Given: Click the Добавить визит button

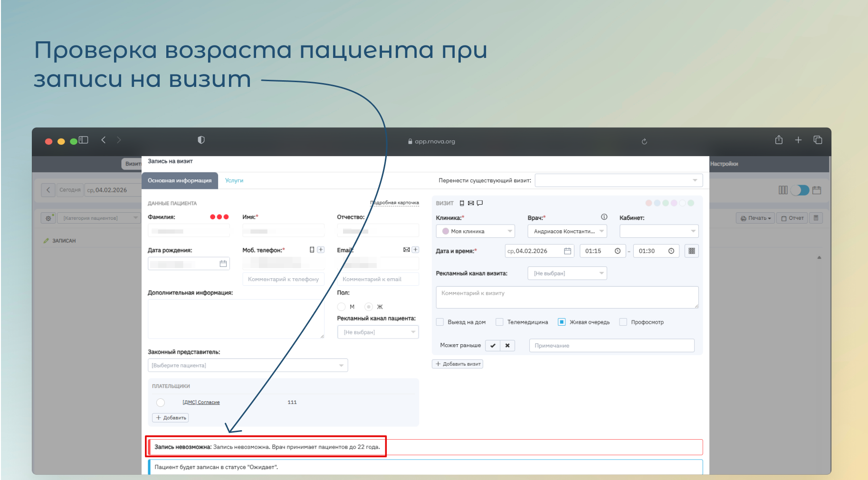Looking at the screenshot, I should [x=458, y=364].
